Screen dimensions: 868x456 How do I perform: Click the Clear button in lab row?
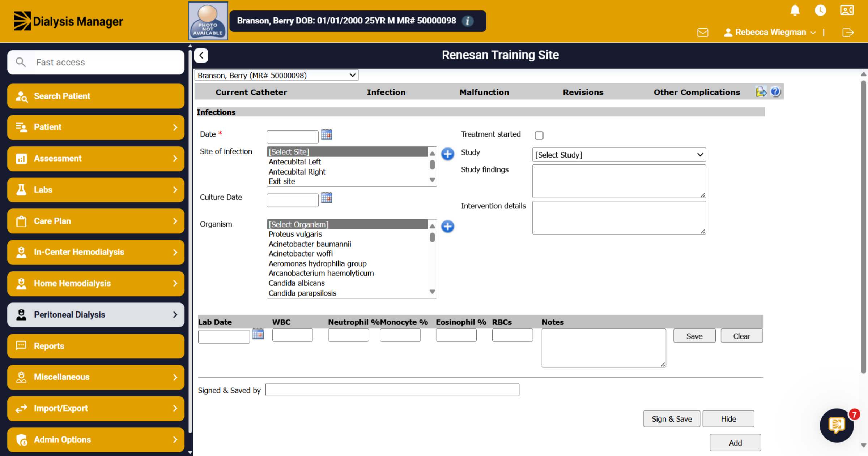741,336
